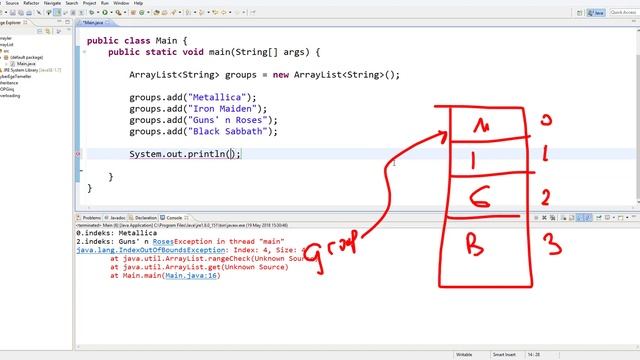Screen dimensions: 640x360
Task: Open the Search menu
Action: 72,3
